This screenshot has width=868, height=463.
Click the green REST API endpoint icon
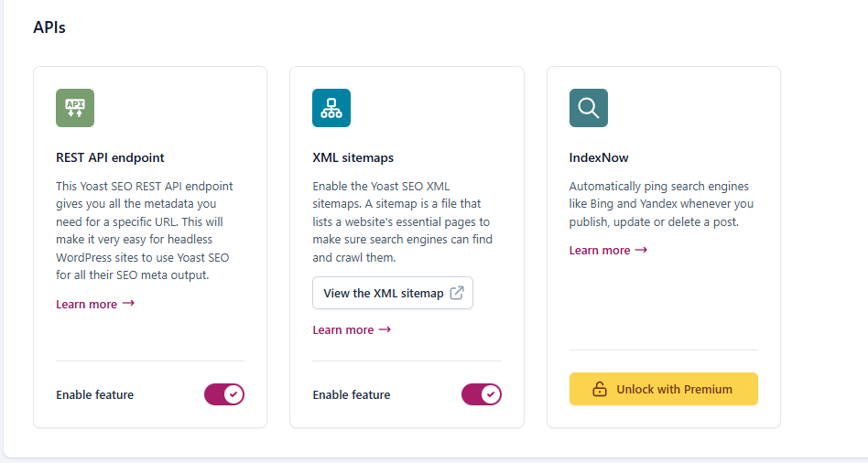pos(75,108)
